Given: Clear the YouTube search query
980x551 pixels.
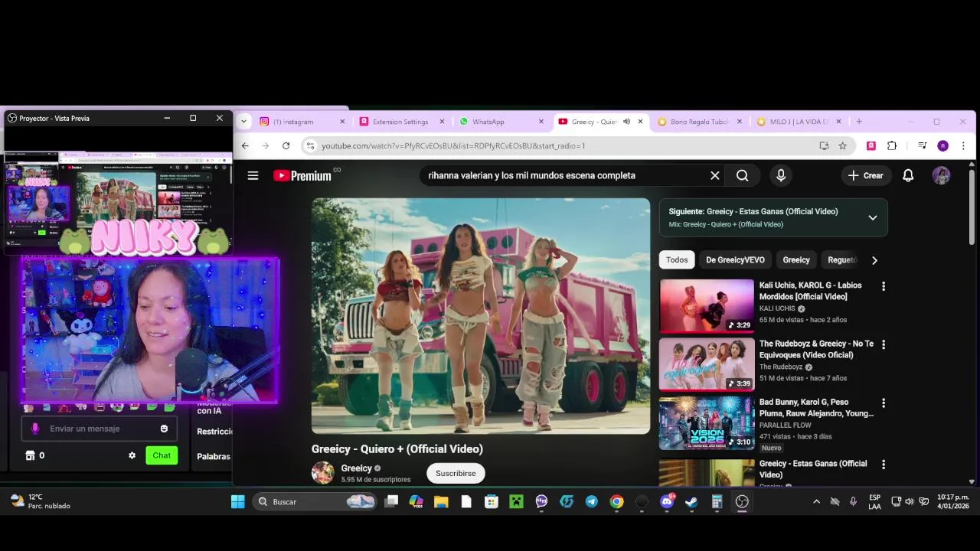Looking at the screenshot, I should click(x=714, y=175).
